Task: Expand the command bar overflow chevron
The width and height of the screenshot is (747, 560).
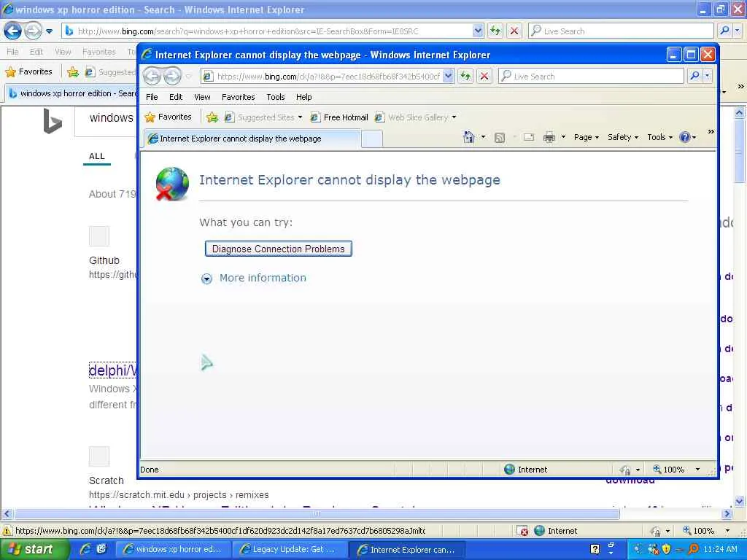Action: (711, 131)
